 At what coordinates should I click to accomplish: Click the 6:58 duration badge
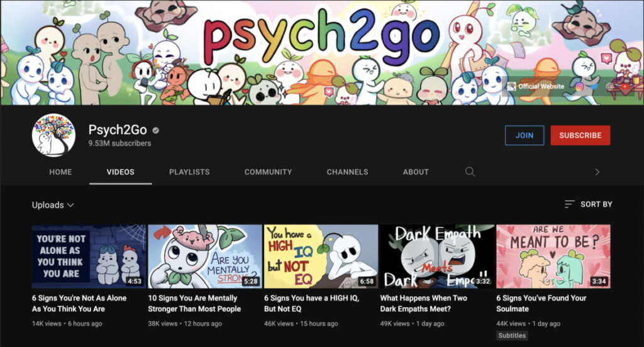367,281
